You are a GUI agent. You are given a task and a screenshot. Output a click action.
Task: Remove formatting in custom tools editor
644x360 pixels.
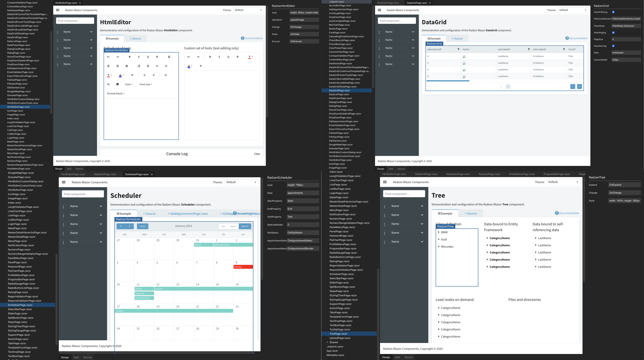pos(201,66)
